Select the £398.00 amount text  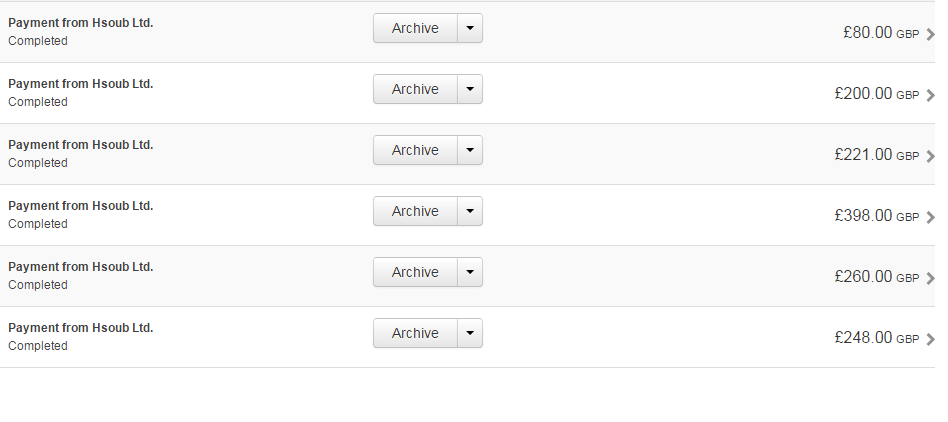tap(863, 215)
